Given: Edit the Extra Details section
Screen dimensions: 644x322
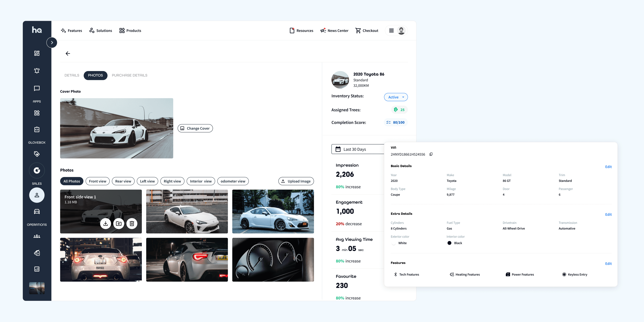Looking at the screenshot, I should point(608,215).
